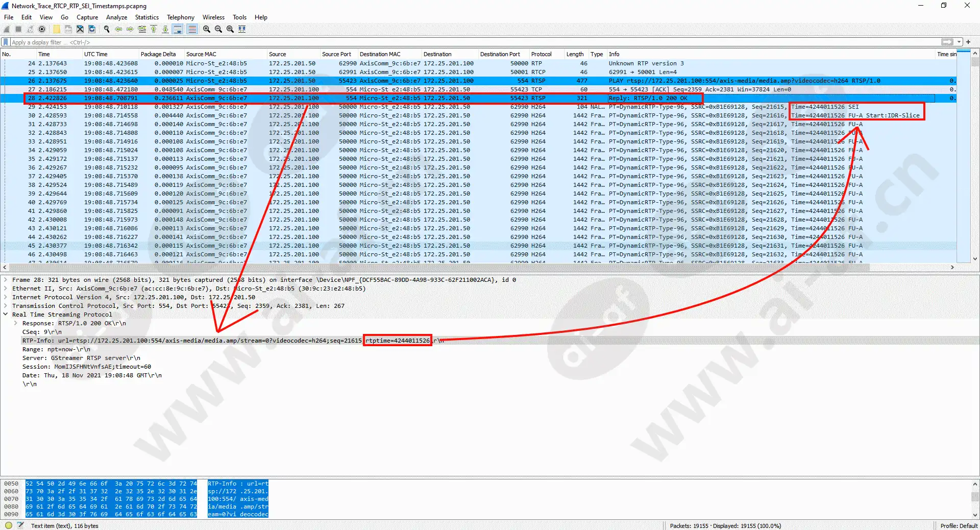This screenshot has height=530, width=980.
Task: Find a packet magnifier icon
Action: click(x=107, y=29)
